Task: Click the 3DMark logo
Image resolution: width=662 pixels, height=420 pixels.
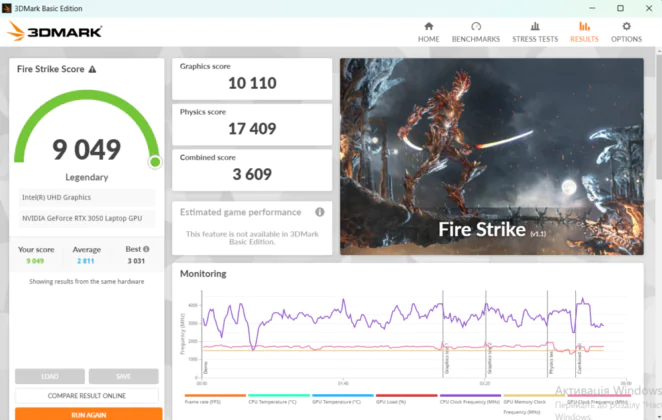Action: point(54,31)
